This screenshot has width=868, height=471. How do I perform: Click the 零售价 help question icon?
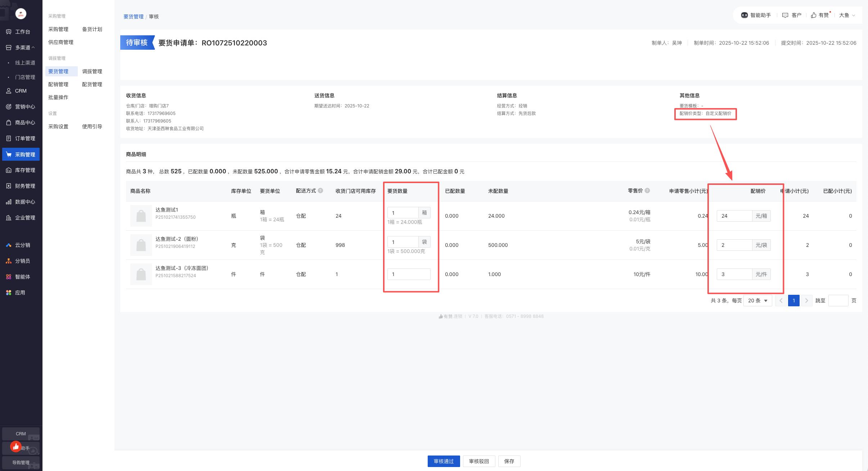click(x=647, y=191)
